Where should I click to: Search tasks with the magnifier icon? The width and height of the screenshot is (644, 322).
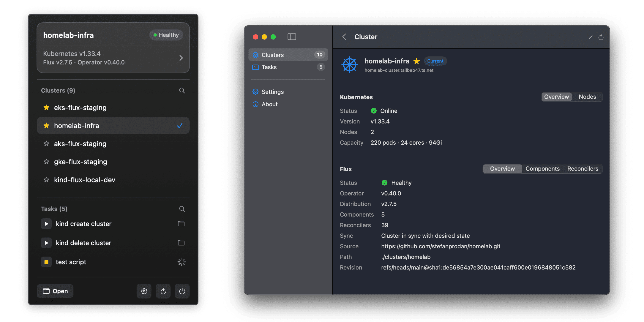click(182, 209)
